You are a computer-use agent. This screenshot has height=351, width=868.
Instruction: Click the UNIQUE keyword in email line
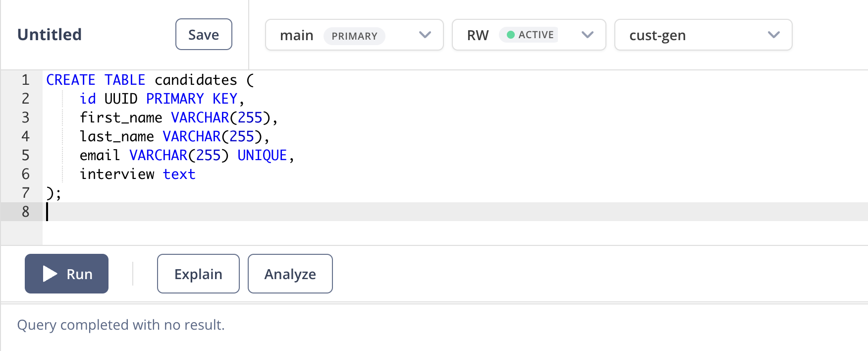pyautogui.click(x=262, y=155)
